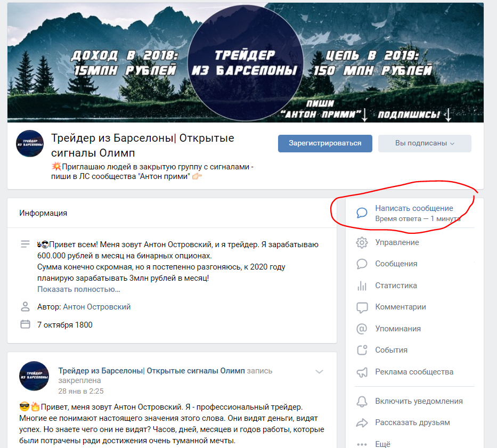Open author link Антон Островский
Image resolution: width=497 pixels, height=448 pixels.
pos(96,307)
